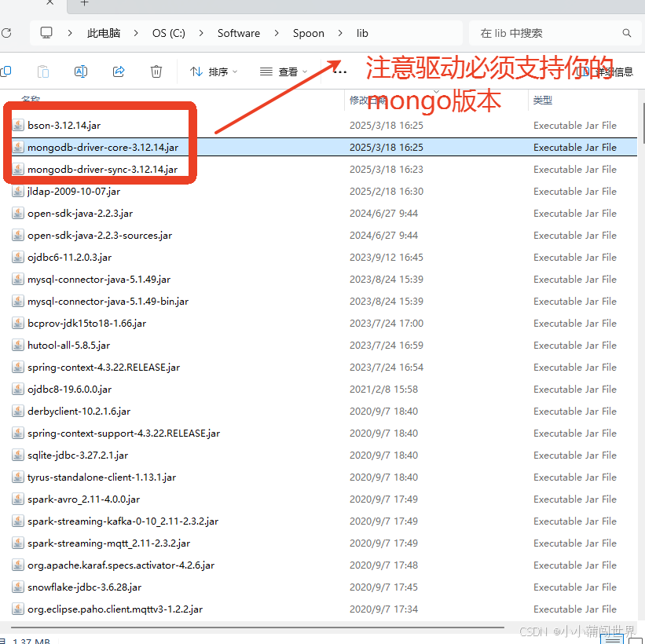Click the search magnifier in the search box
This screenshot has height=644, width=645.
626,33
